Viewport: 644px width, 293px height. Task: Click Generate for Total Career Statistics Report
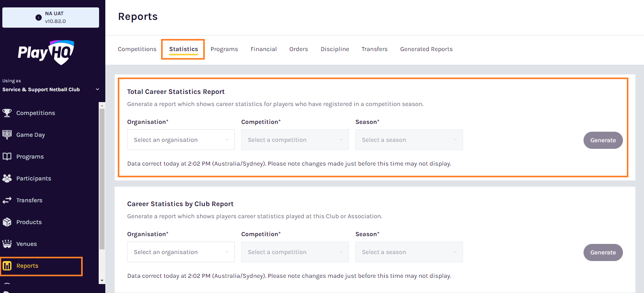click(603, 140)
